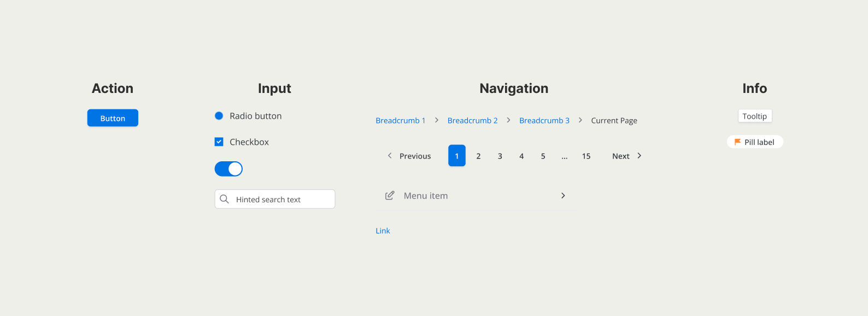Click the edit pencil icon beside Menu item
This screenshot has width=868, height=316.
(x=390, y=195)
